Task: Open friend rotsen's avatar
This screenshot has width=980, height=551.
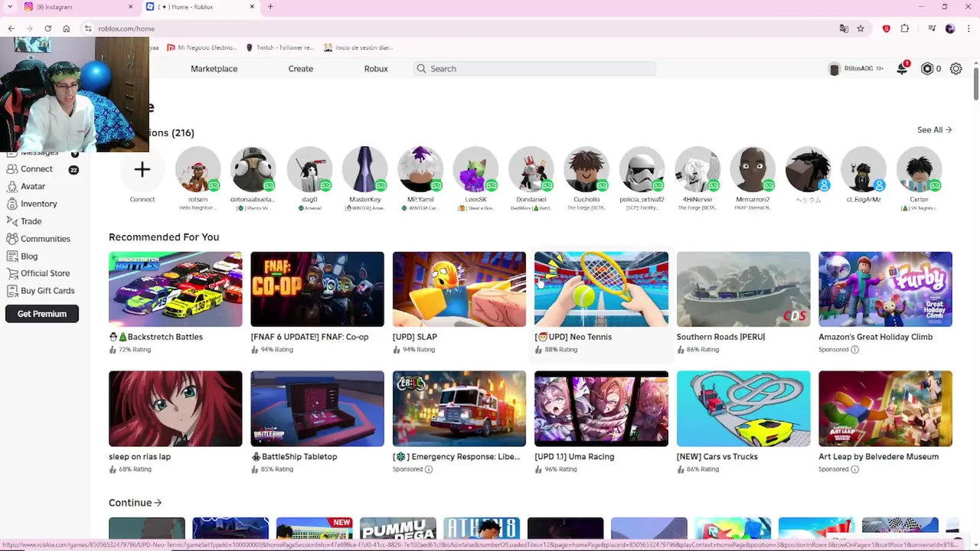Action: (x=198, y=170)
